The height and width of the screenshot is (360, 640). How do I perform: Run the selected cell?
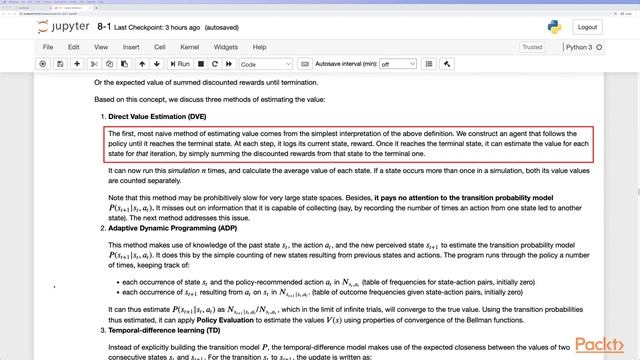coord(180,64)
